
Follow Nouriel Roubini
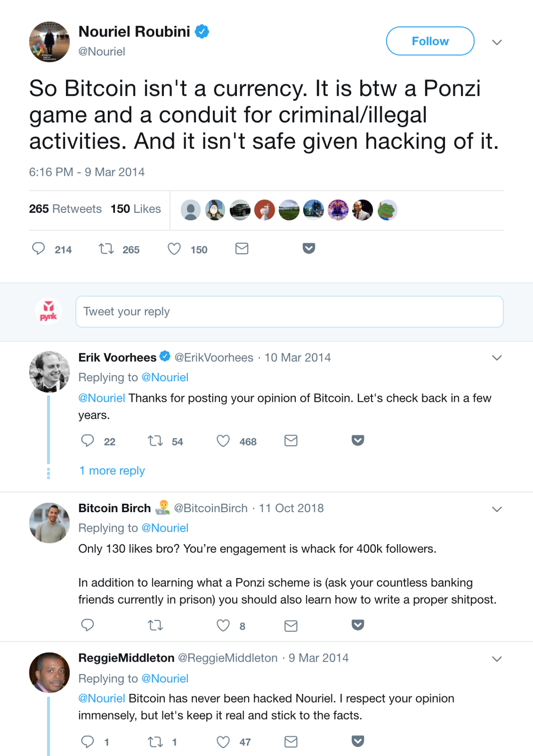tap(430, 41)
